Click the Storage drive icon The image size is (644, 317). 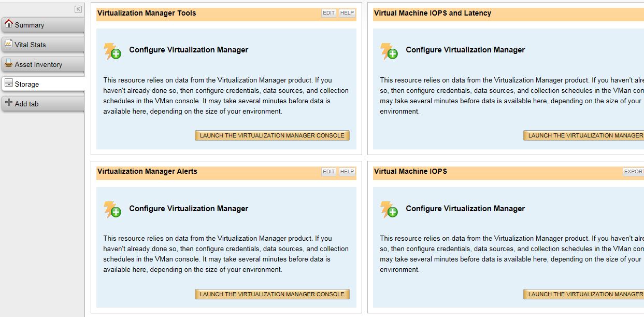[x=8, y=83]
